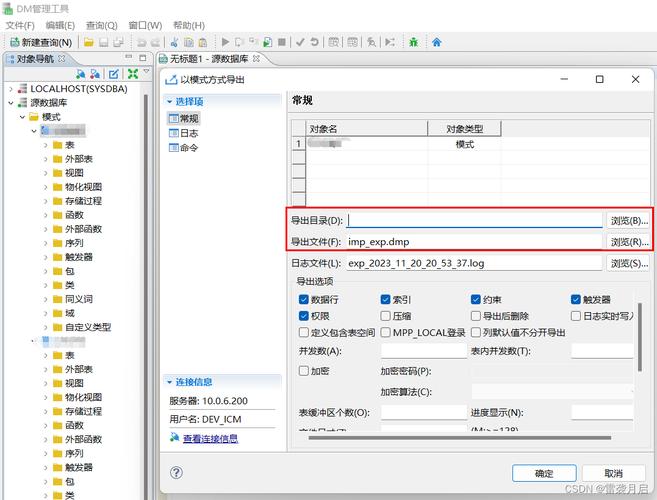Uncheck the 数据行 checkbox

click(x=304, y=299)
